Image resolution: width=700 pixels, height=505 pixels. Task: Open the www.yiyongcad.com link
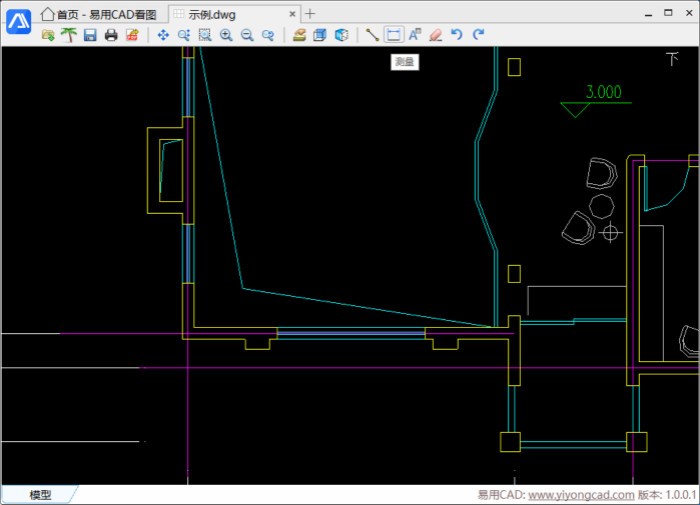pyautogui.click(x=580, y=495)
